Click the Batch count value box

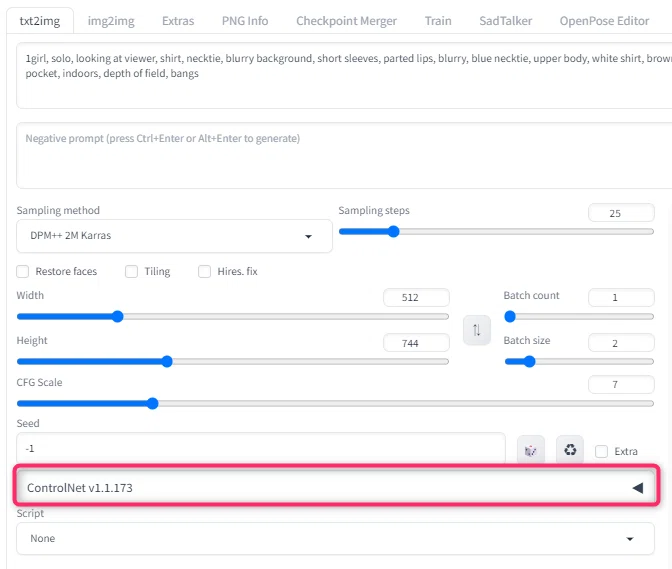pos(621,297)
